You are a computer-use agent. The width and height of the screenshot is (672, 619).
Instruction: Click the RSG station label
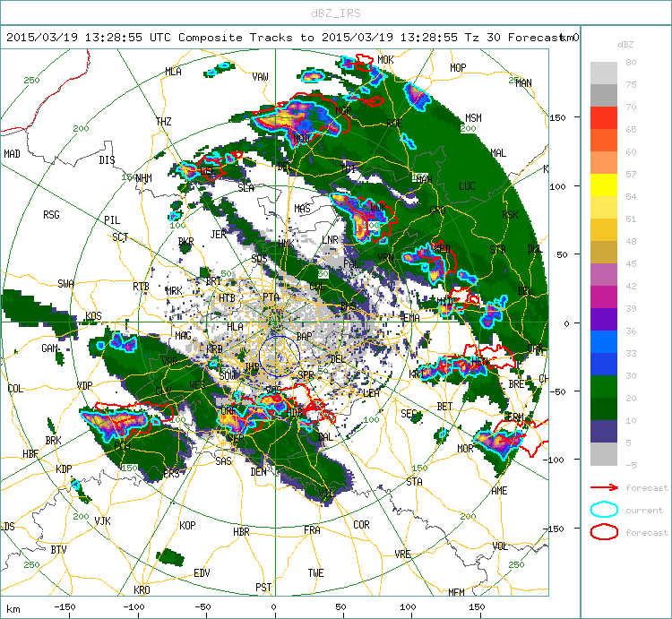pos(51,215)
